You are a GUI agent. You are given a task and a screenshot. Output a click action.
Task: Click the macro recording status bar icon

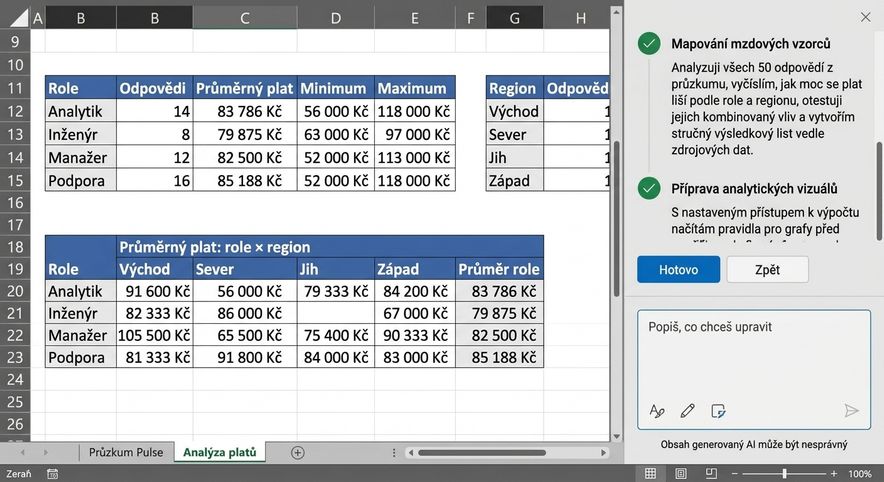coord(52,474)
